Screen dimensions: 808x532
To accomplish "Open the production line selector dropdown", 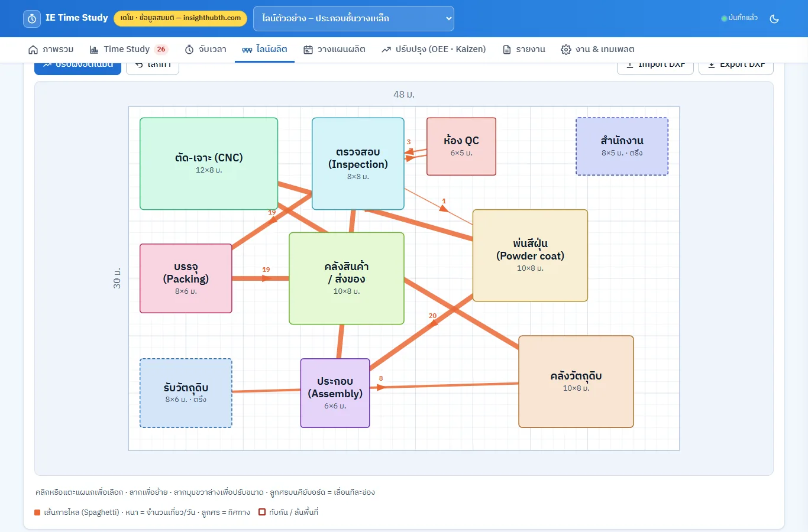I will 353,18.
